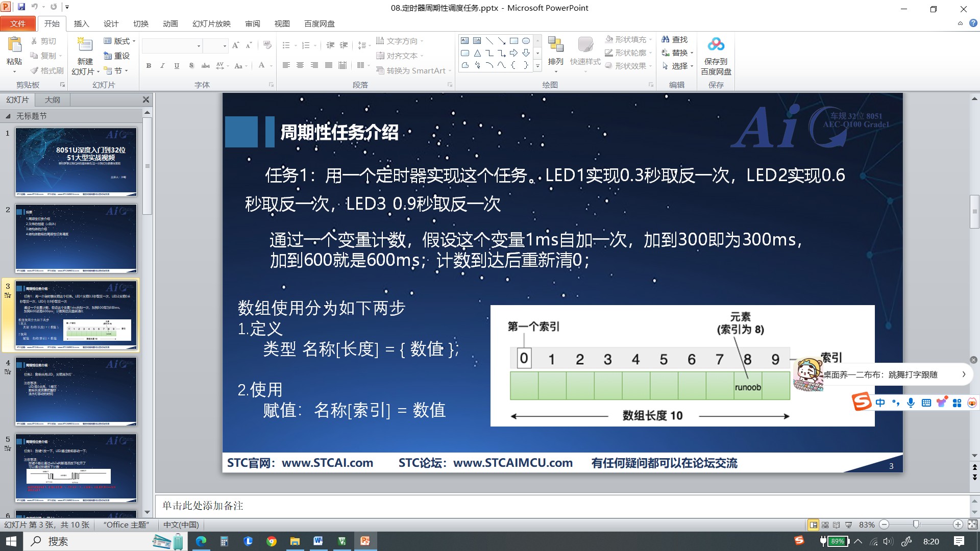Increase font size with larger A icon
Screen dimensions: 980x551
point(235,45)
